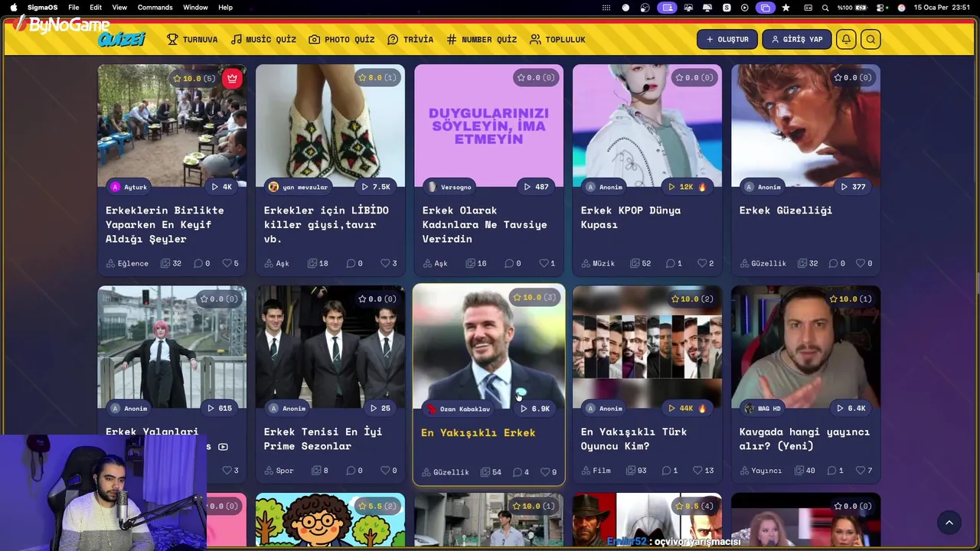
Task: Like the En Yakışıklı Erkek quiz heart
Action: [x=545, y=472]
